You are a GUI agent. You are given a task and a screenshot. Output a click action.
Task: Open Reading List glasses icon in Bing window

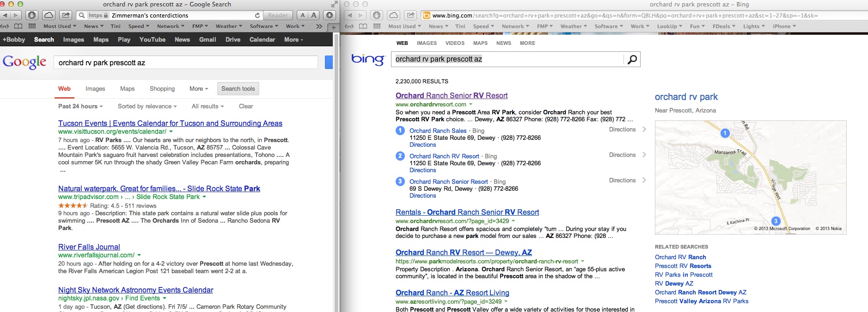349,26
